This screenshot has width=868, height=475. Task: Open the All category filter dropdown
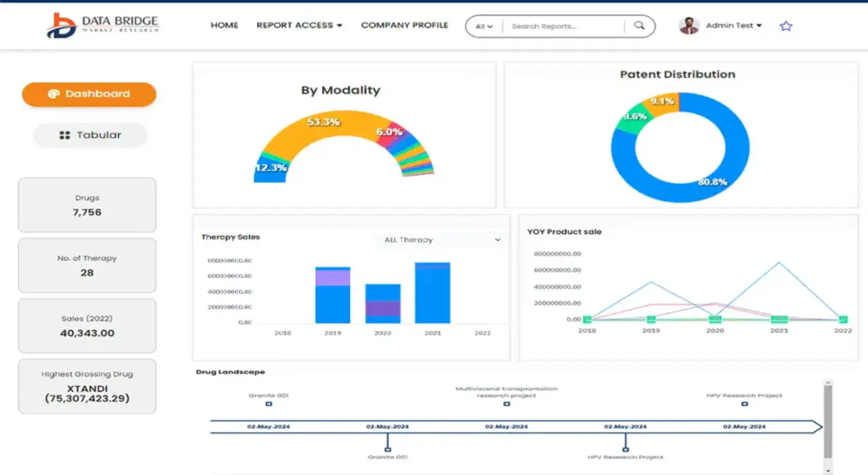(484, 26)
